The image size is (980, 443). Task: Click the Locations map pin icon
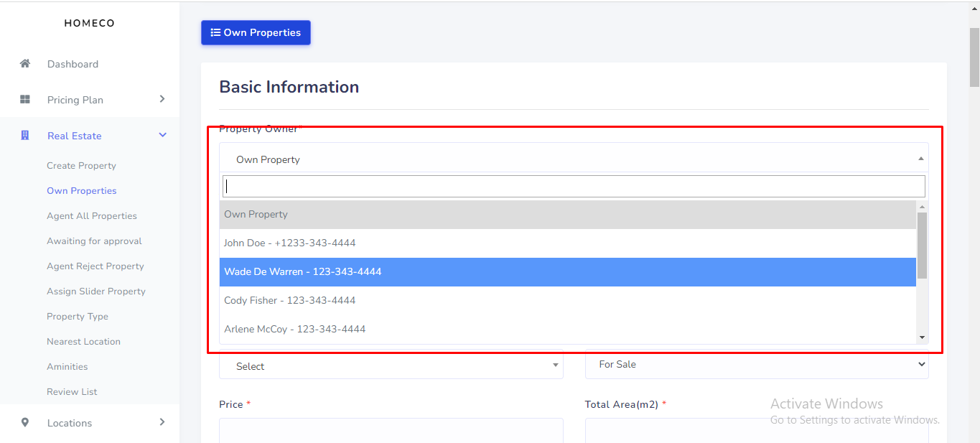(25, 423)
